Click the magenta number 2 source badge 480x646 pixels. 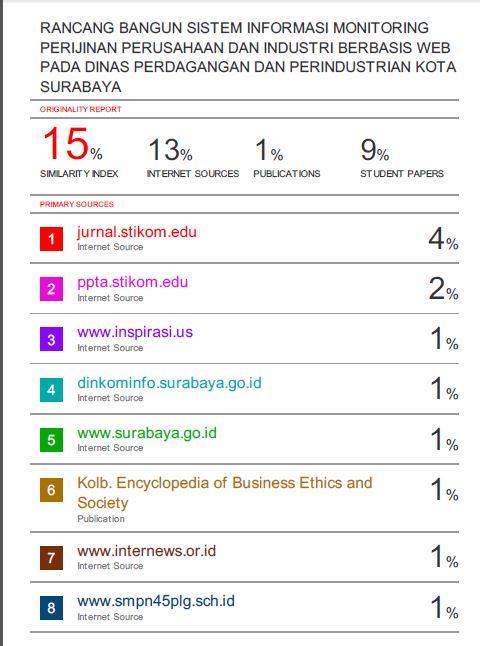51,289
